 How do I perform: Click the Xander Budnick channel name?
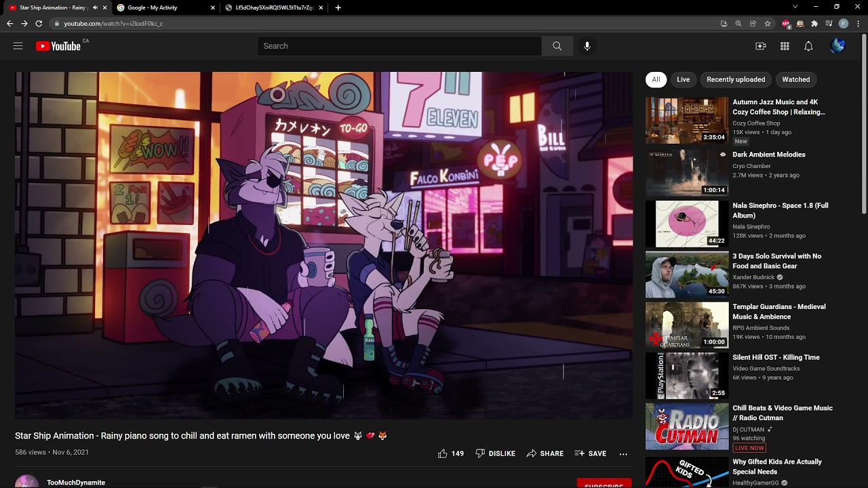click(x=753, y=277)
